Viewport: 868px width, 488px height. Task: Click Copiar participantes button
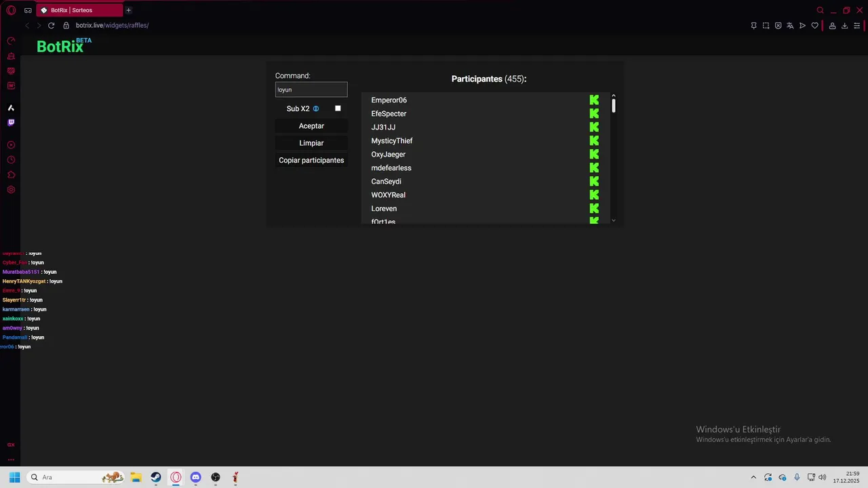311,160
